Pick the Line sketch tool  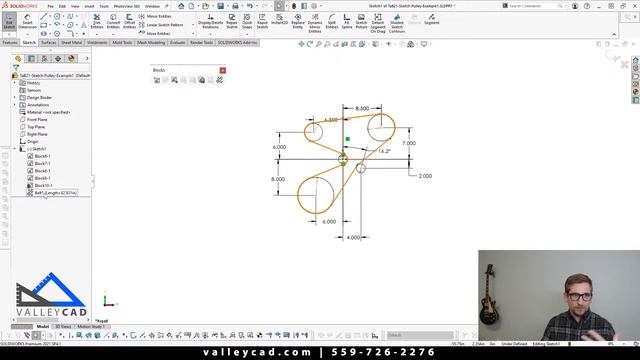44,16
